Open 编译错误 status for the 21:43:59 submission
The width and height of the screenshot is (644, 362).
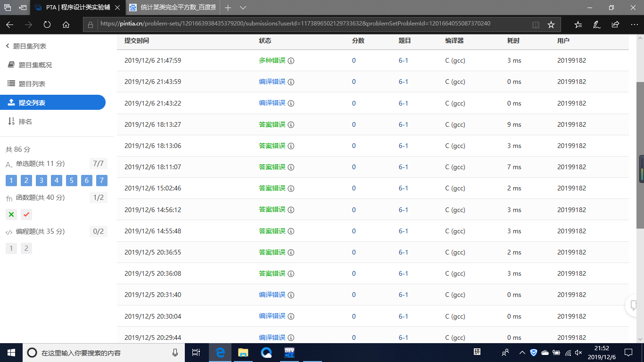tap(272, 82)
